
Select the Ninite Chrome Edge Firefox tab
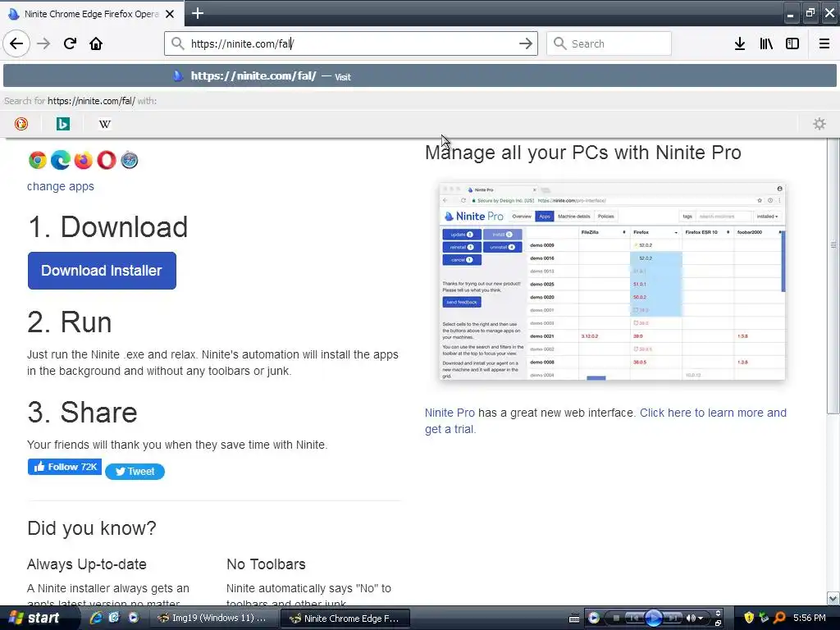click(x=91, y=14)
